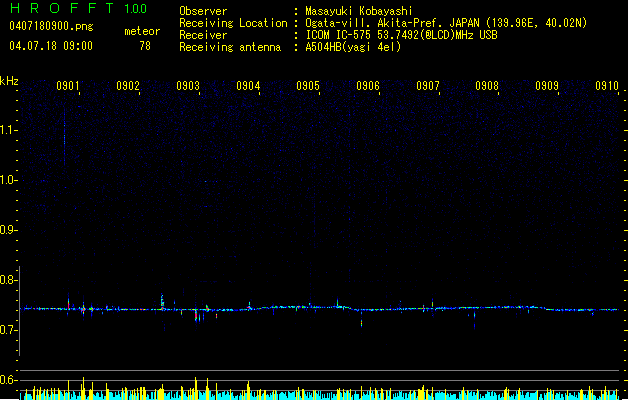The image size is (629, 400).
Task: Click the kHz axis unit label
Action: coord(9,81)
